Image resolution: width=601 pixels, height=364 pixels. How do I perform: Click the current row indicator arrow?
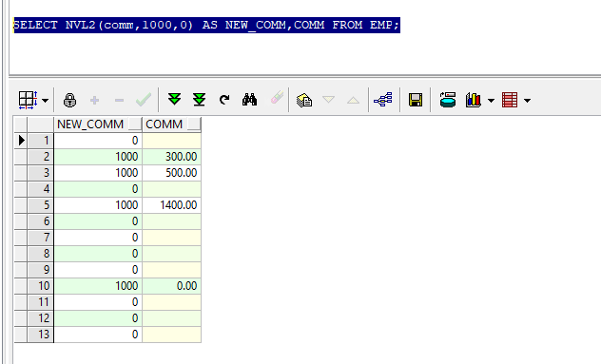(x=21, y=141)
